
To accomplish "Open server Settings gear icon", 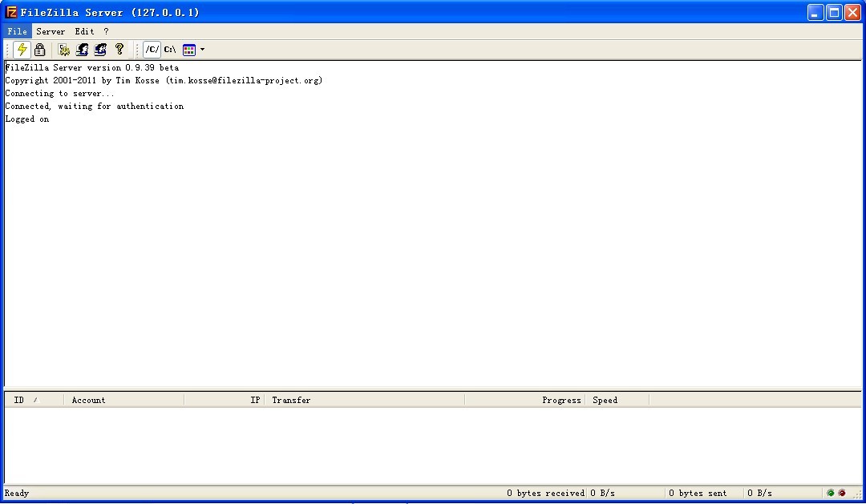I will [x=64, y=50].
